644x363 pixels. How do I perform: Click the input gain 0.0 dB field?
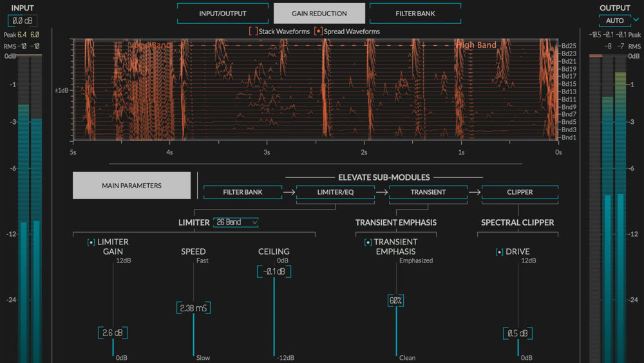click(23, 21)
